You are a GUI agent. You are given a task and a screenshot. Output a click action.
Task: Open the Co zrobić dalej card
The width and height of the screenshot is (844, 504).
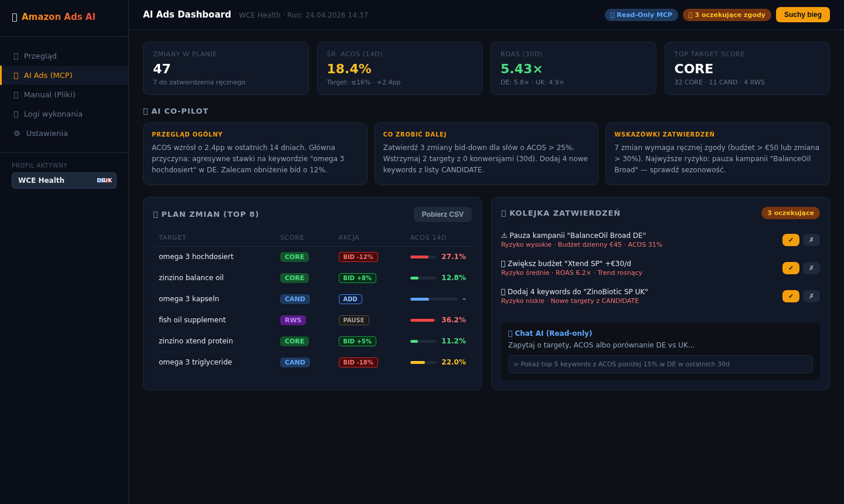point(486,154)
